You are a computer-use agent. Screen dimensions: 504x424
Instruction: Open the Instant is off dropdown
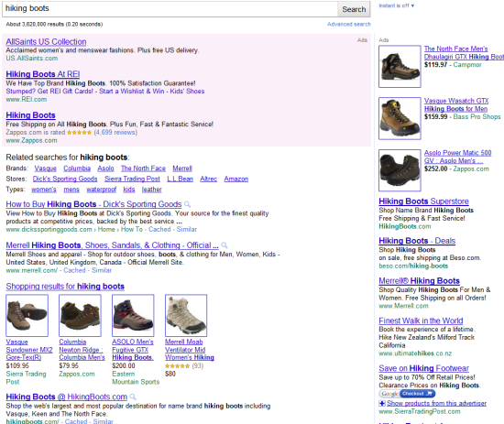[x=396, y=5]
